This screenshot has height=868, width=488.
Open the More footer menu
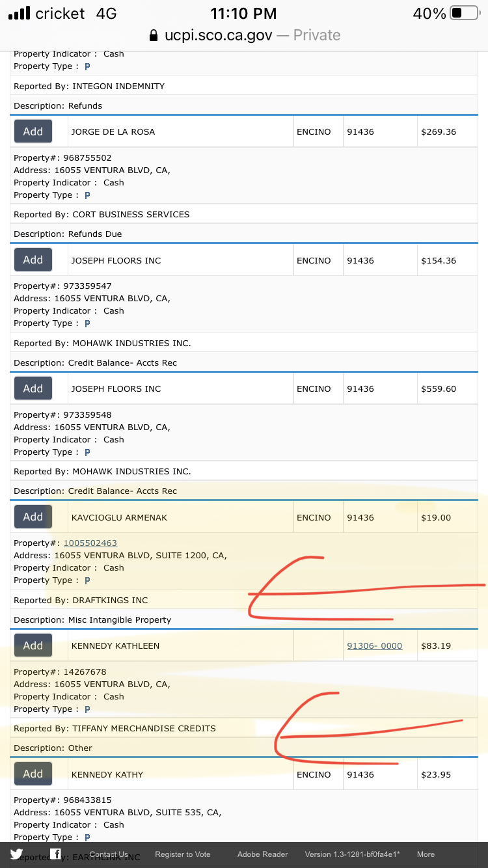click(426, 854)
